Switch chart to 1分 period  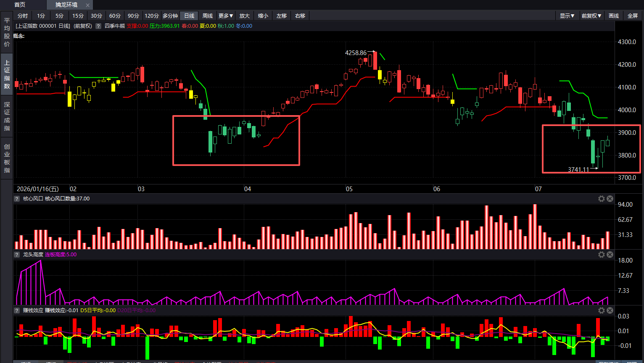tap(41, 16)
